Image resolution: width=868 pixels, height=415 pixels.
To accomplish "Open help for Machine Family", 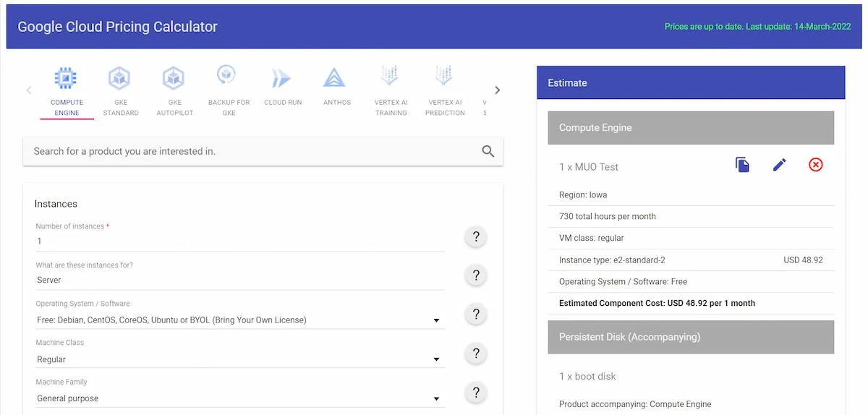I will pos(476,393).
